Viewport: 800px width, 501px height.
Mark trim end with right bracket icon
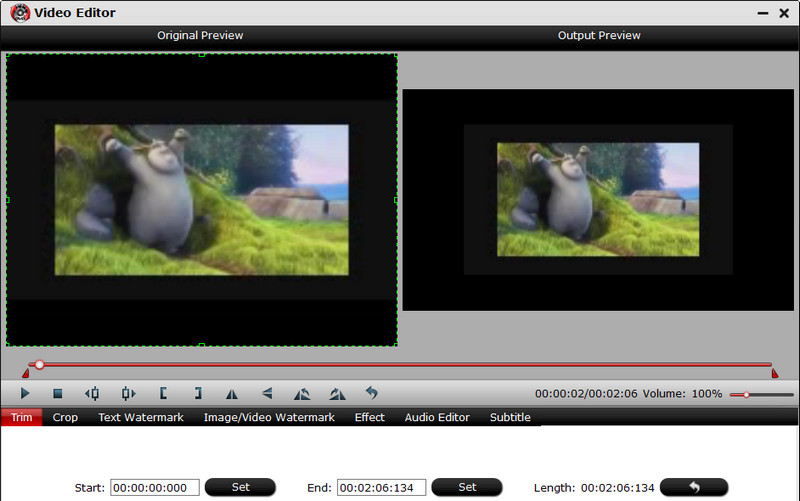[198, 394]
